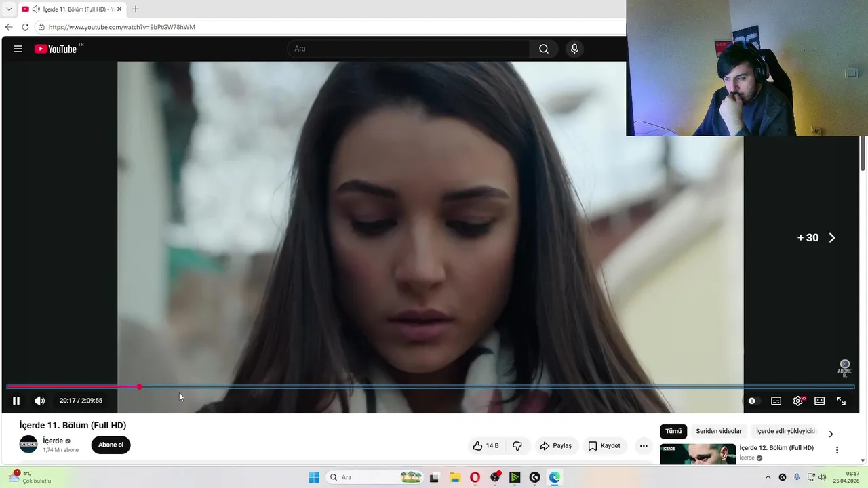This screenshot has width=868, height=488.
Task: Expand more filter chips with arrow
Action: coord(831,434)
